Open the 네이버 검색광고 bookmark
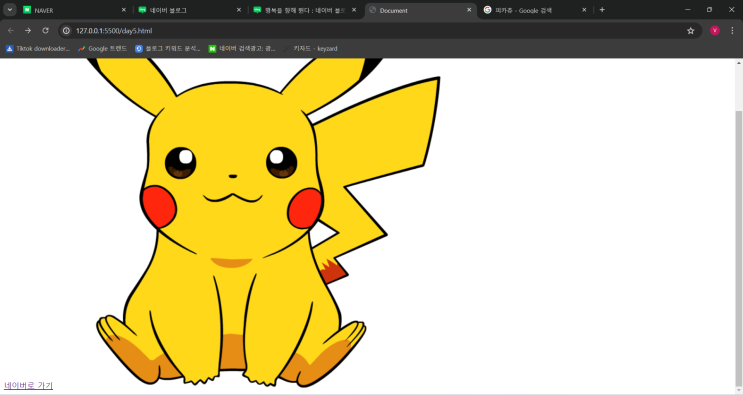 [x=242, y=49]
